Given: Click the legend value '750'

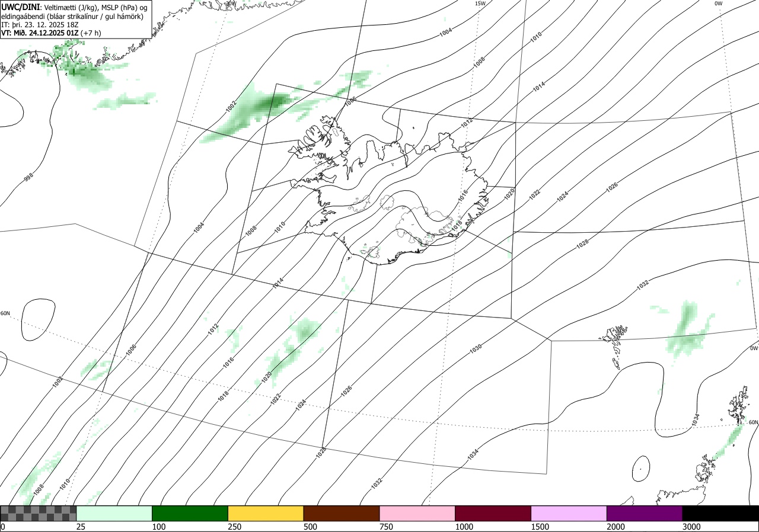Looking at the screenshot, I should point(387,527).
